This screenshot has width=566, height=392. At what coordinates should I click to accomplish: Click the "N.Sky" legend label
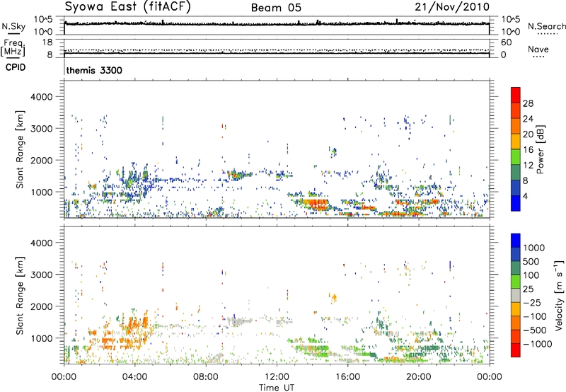[13, 26]
